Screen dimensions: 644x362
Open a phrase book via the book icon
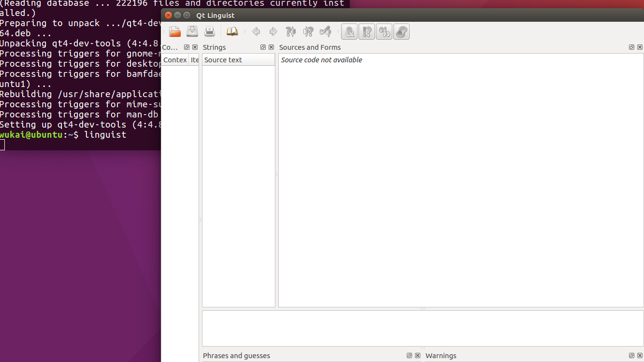[x=232, y=31]
